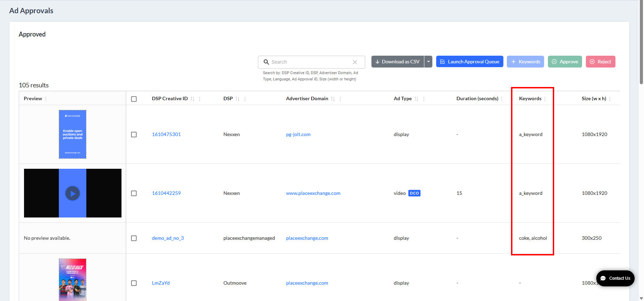Expand Download as CSV dropdown arrow

click(x=429, y=62)
